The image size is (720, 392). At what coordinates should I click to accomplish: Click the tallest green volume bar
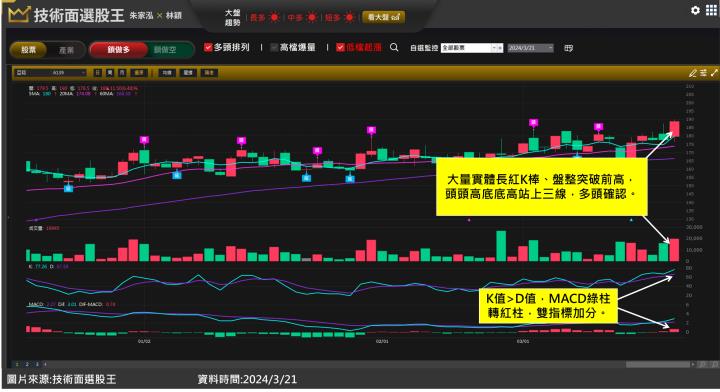tap(501, 246)
